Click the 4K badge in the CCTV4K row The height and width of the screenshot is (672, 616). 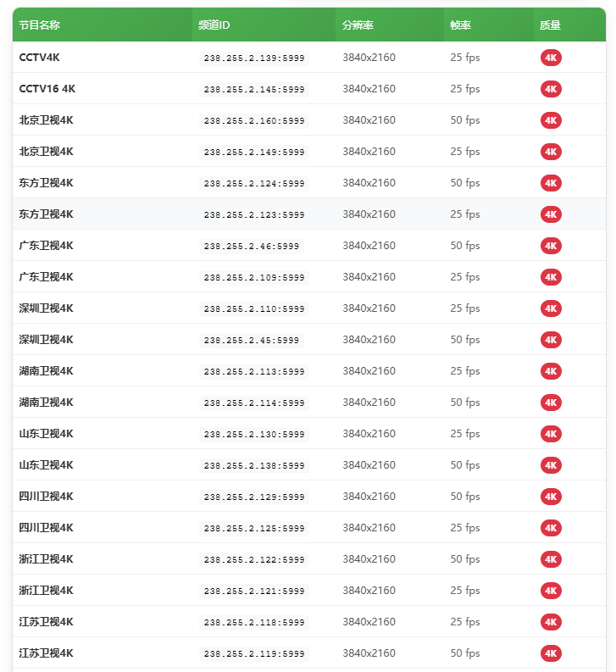click(551, 58)
